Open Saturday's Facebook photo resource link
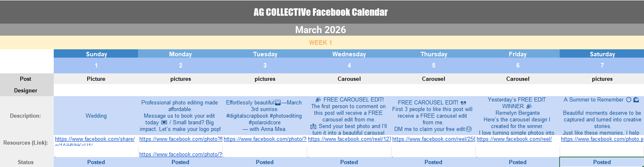Screen dimensions: 644x167 click(x=602, y=139)
